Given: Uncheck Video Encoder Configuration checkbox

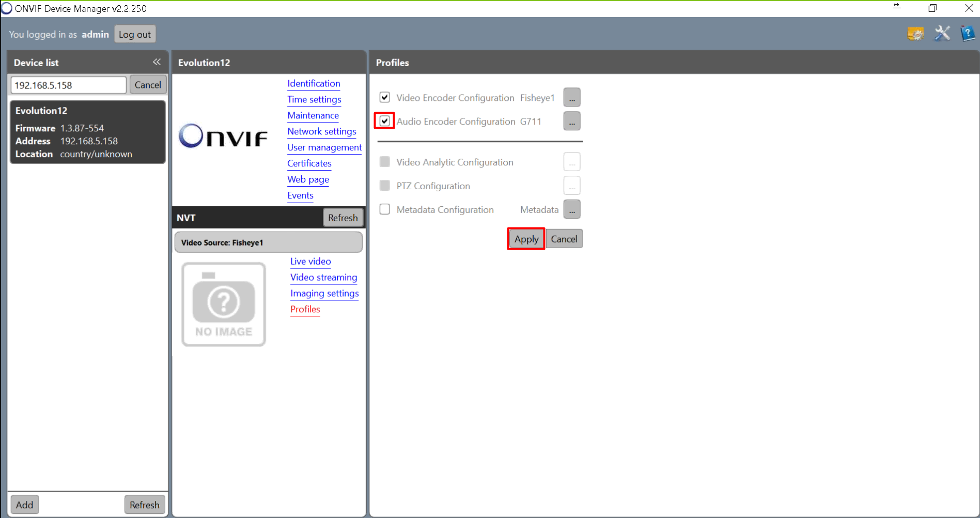Looking at the screenshot, I should 385,98.
